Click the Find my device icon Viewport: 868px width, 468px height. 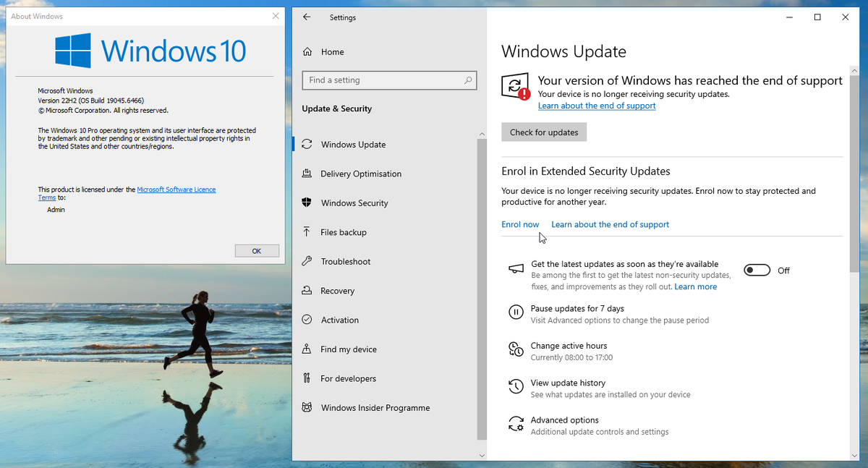[307, 349]
